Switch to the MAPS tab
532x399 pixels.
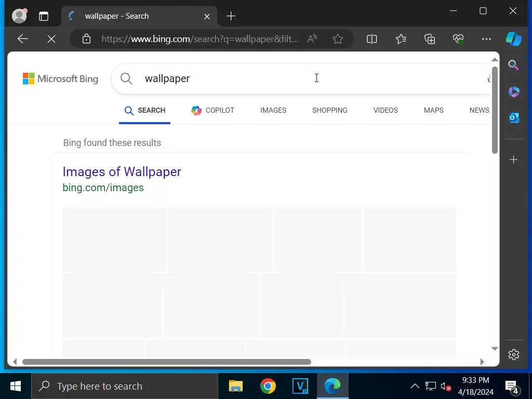point(434,110)
